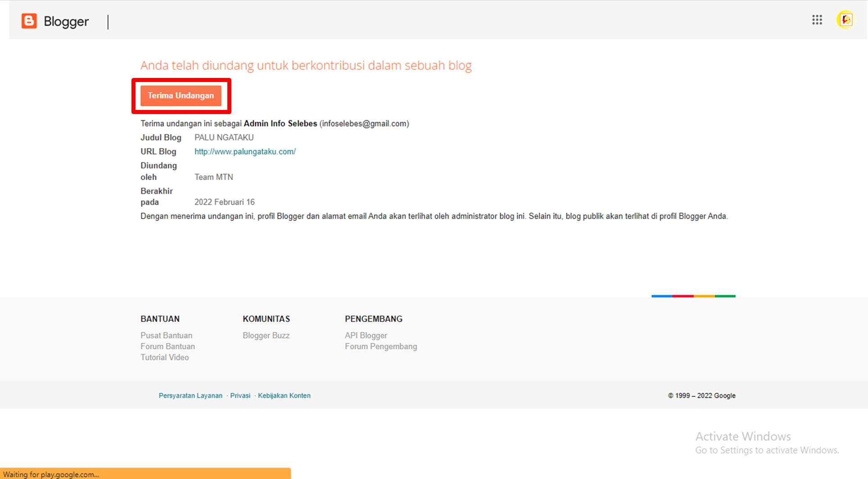Open Tutorial Video link
Screen dimensions: 868x479
[164, 357]
